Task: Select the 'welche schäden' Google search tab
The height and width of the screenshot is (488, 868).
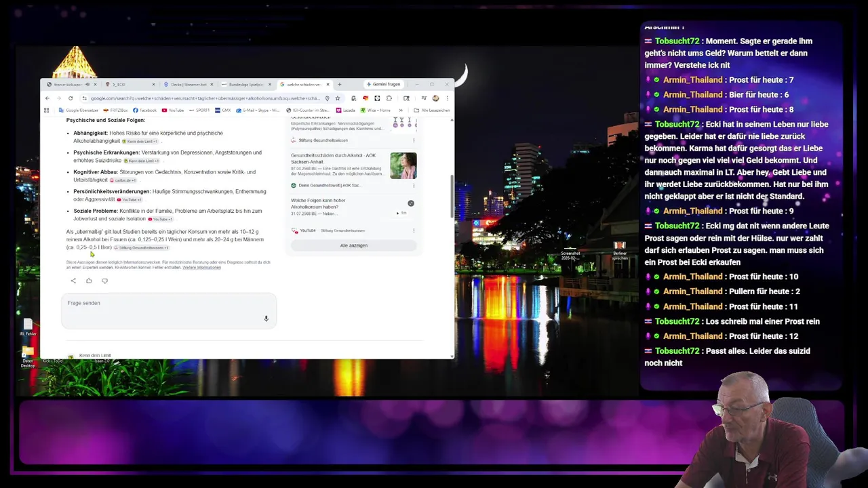Action: 304,85
